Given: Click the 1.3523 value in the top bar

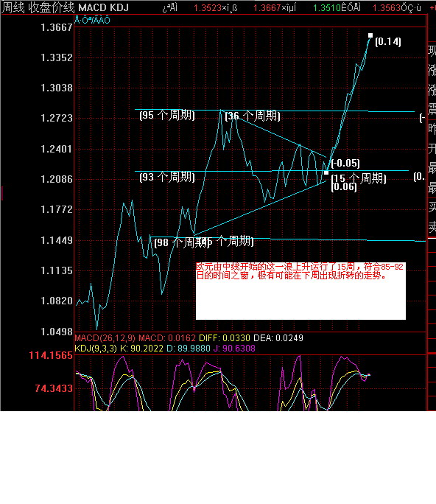Looking at the screenshot, I should (208, 8).
